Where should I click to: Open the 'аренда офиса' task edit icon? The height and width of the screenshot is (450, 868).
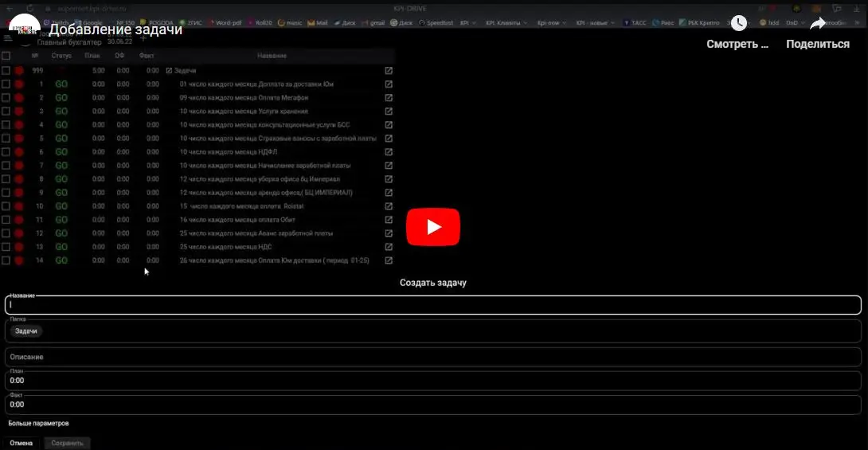click(389, 193)
